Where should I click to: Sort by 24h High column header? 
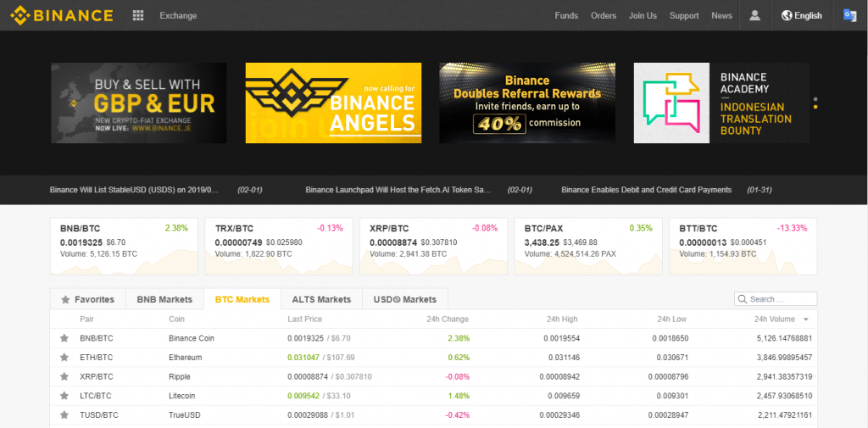click(x=562, y=320)
